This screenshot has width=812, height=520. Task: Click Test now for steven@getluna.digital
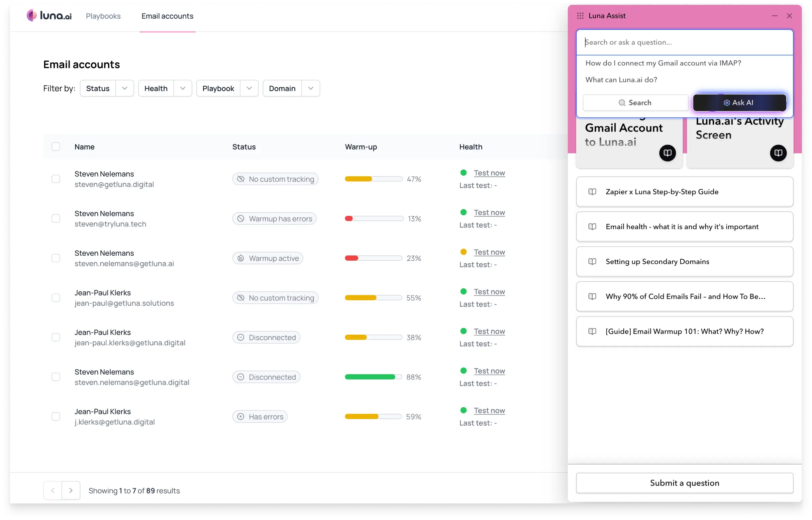click(489, 173)
